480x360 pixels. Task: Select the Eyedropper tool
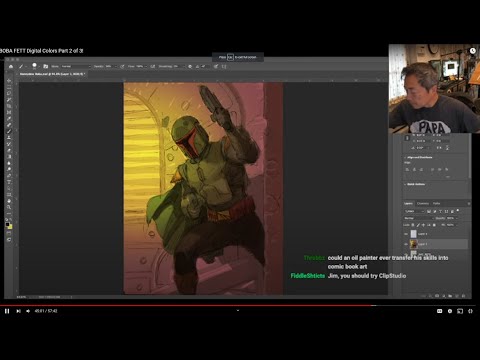[9, 118]
